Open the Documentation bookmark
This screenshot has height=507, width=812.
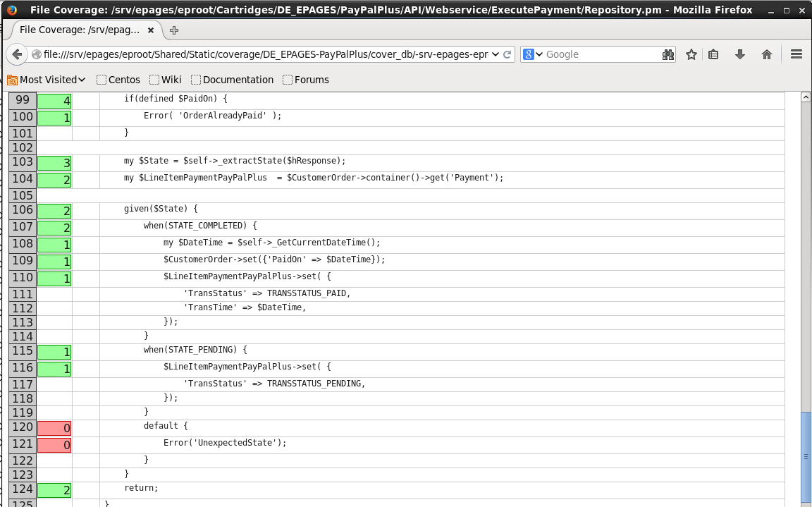232,80
